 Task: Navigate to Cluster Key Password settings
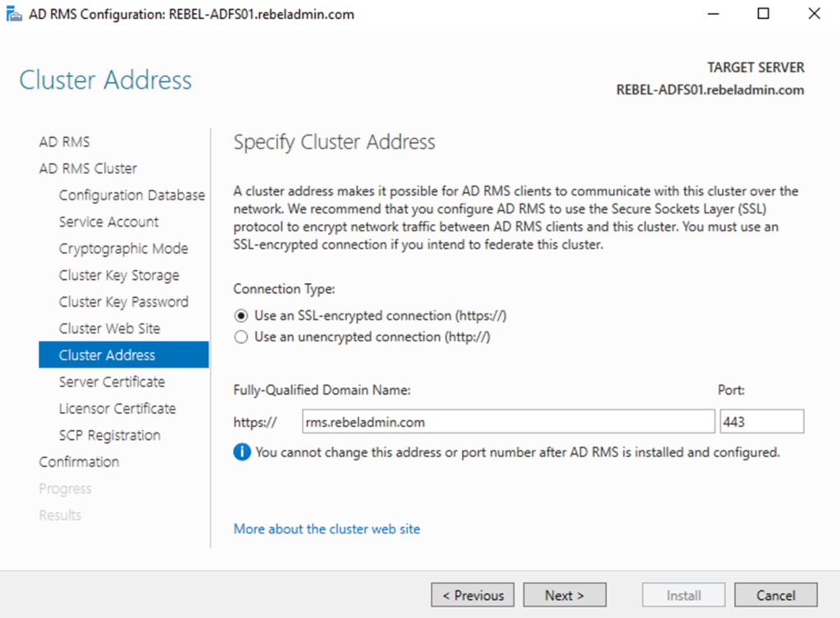[123, 301]
